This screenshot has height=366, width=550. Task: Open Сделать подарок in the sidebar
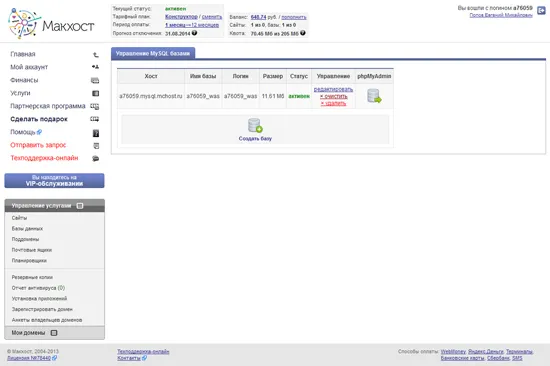(x=39, y=119)
